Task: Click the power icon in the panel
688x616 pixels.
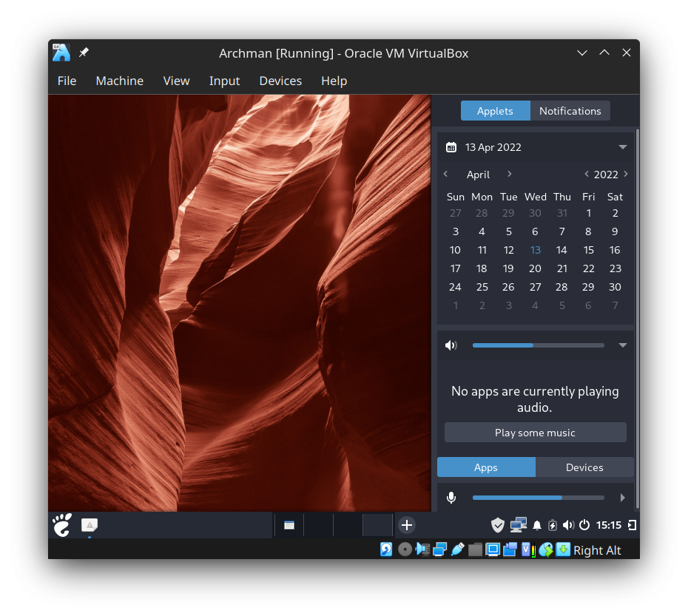Action: [584, 525]
